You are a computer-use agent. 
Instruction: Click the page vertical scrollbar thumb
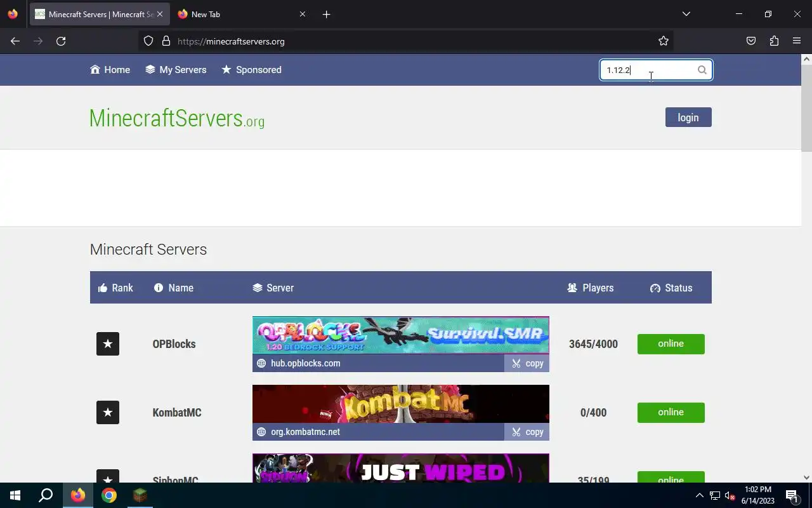806,109
